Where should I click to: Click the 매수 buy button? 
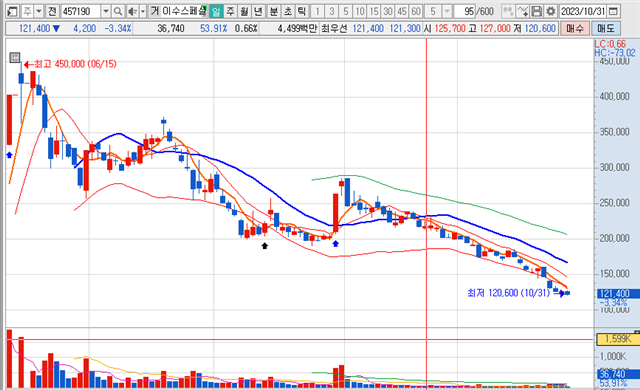[575, 28]
